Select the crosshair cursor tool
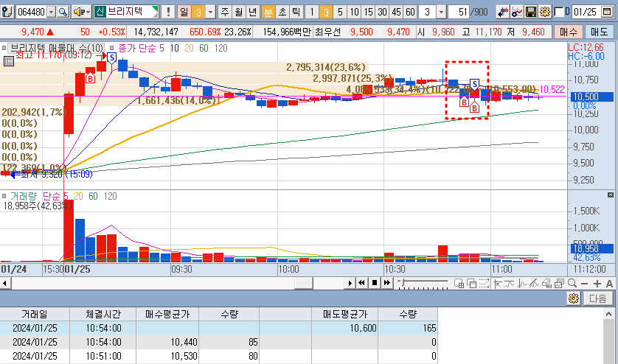 497,283
